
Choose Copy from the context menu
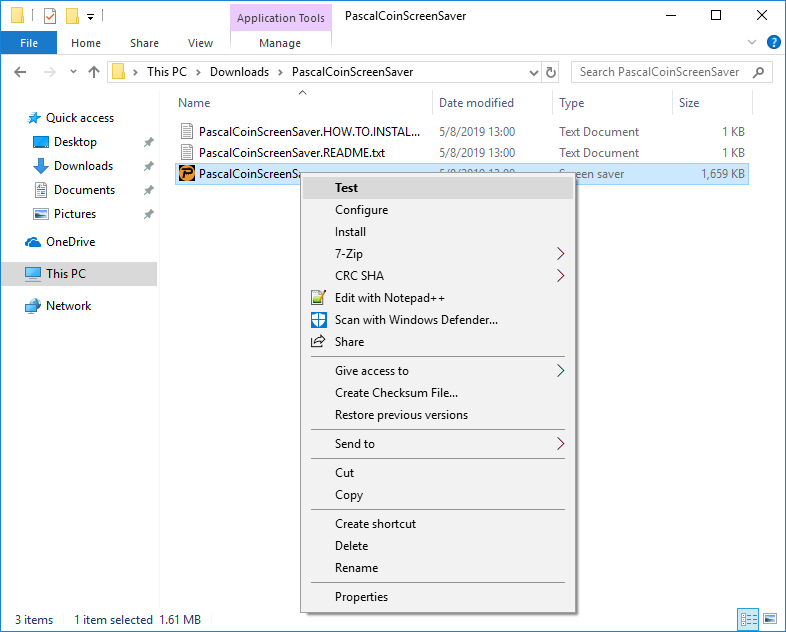pos(438,495)
